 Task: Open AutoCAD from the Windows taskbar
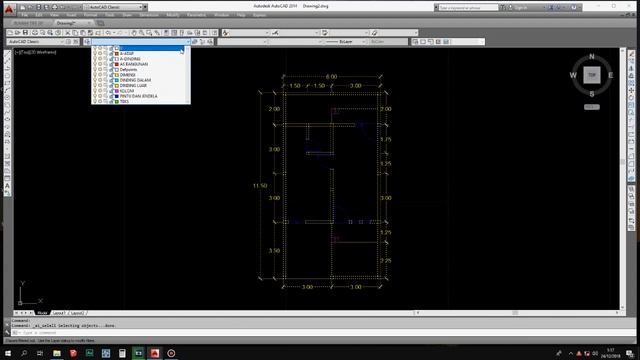coord(155,353)
